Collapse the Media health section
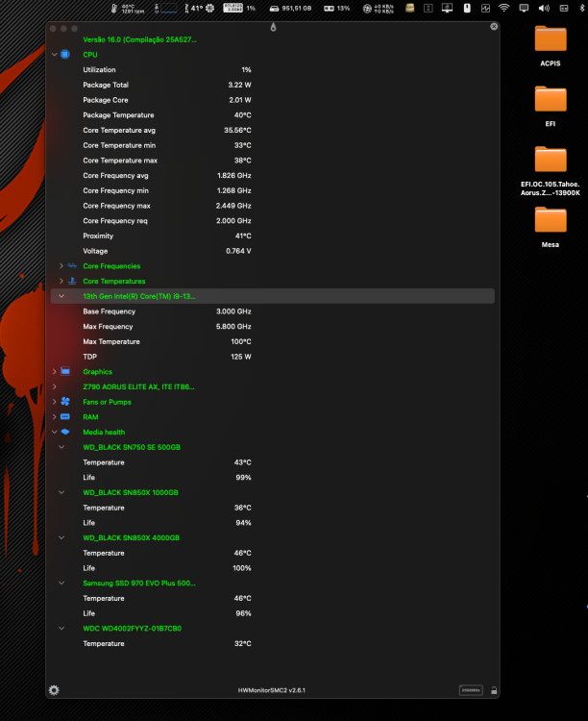588x721 pixels. coord(54,432)
